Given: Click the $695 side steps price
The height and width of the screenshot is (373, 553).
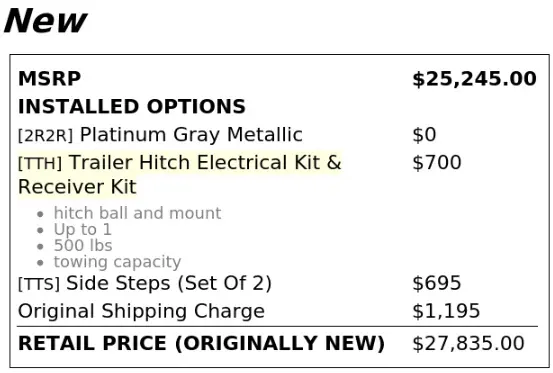Looking at the screenshot, I should pyautogui.click(x=437, y=283).
